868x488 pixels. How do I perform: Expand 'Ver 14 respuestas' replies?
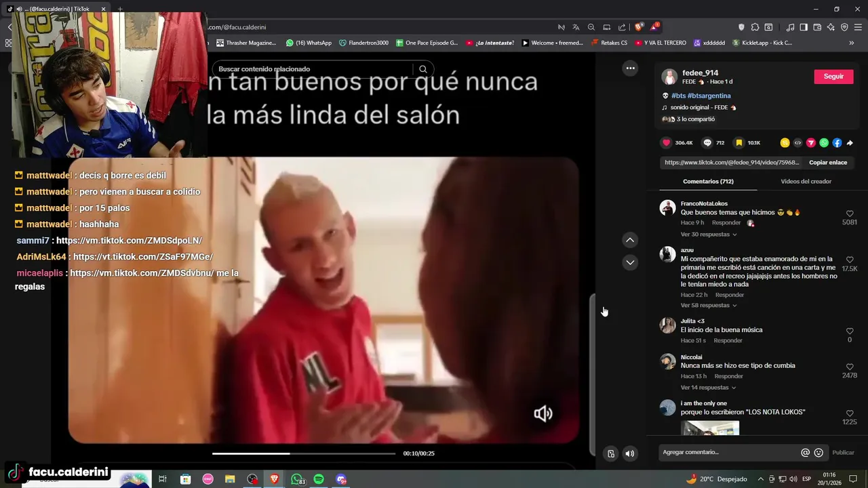[709, 388]
